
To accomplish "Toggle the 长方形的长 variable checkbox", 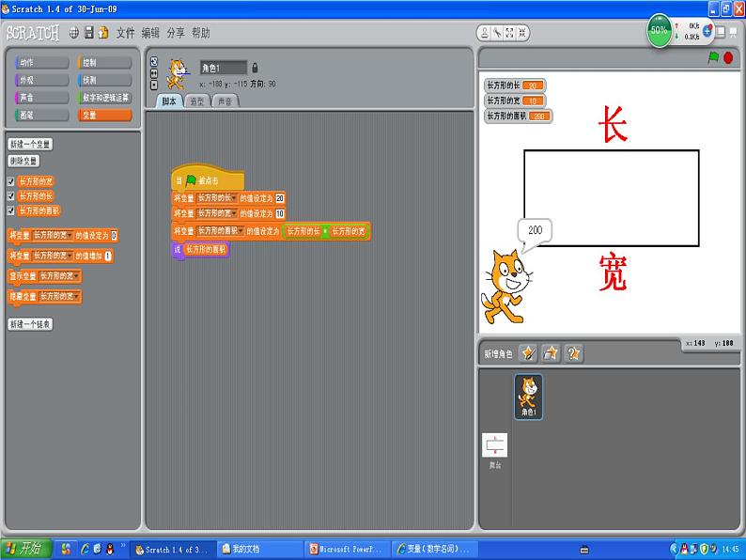I will point(11,196).
